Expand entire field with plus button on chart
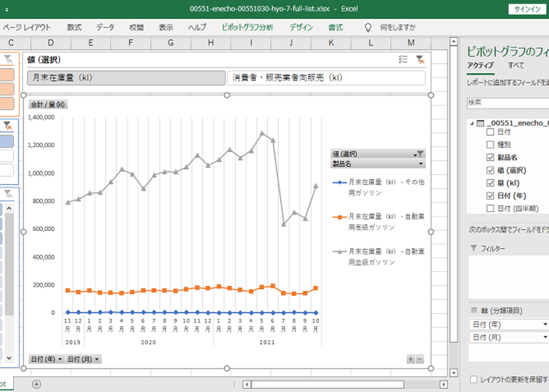 click(411, 359)
